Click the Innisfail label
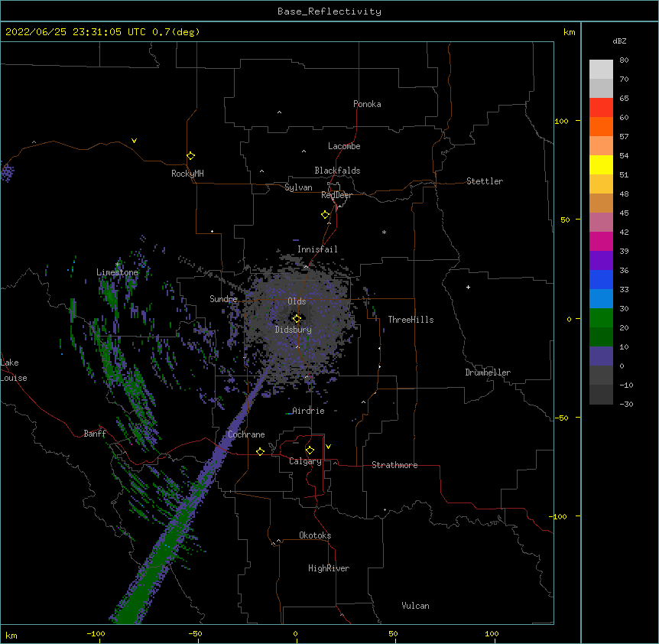659x644 pixels. [317, 249]
